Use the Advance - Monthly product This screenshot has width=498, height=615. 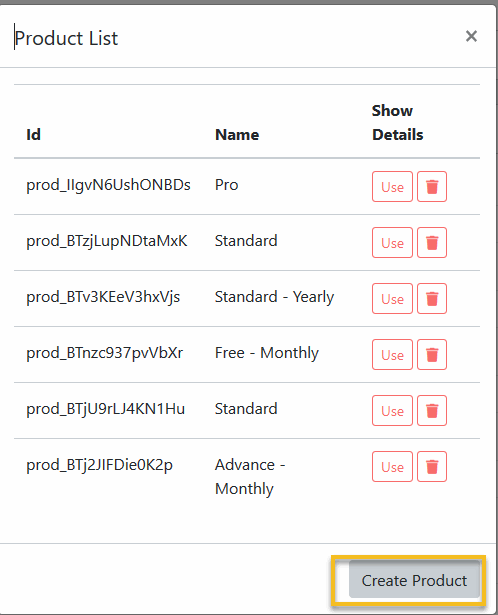[x=392, y=467]
